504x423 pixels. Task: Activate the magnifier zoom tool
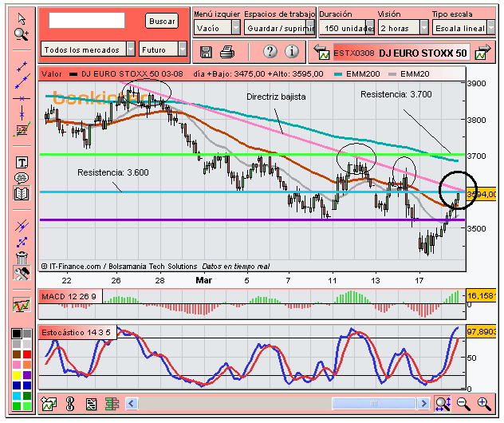pyautogui.click(x=22, y=34)
